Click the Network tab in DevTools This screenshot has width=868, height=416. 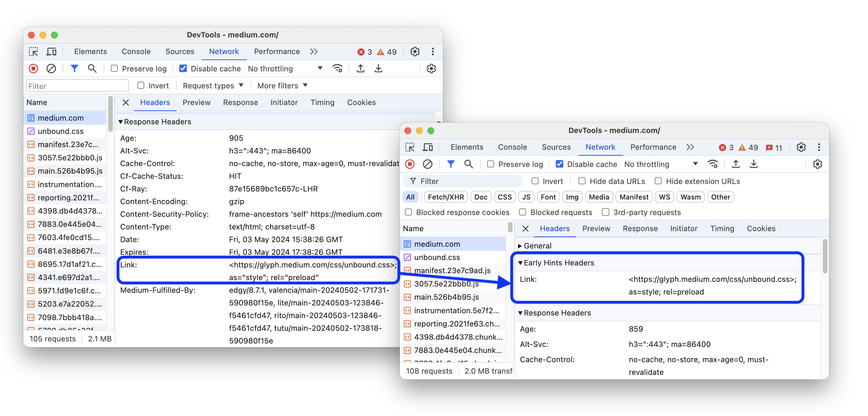coord(224,51)
